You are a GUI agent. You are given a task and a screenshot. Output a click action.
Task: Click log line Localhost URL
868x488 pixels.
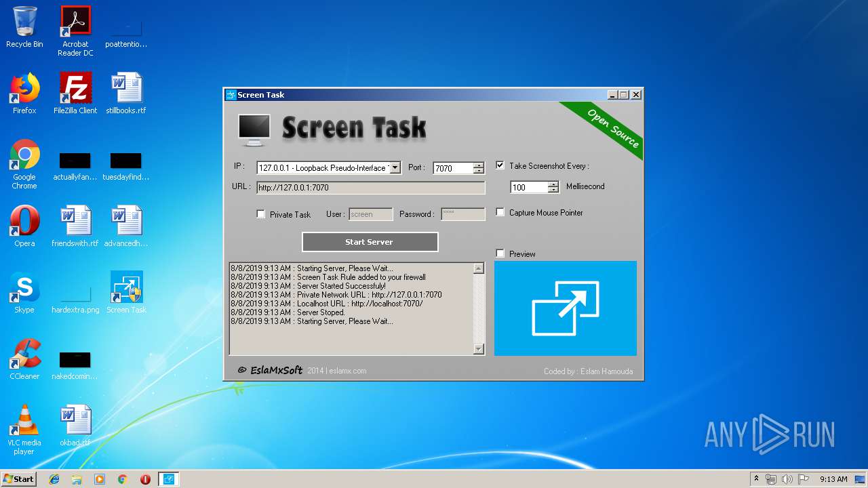click(327, 304)
